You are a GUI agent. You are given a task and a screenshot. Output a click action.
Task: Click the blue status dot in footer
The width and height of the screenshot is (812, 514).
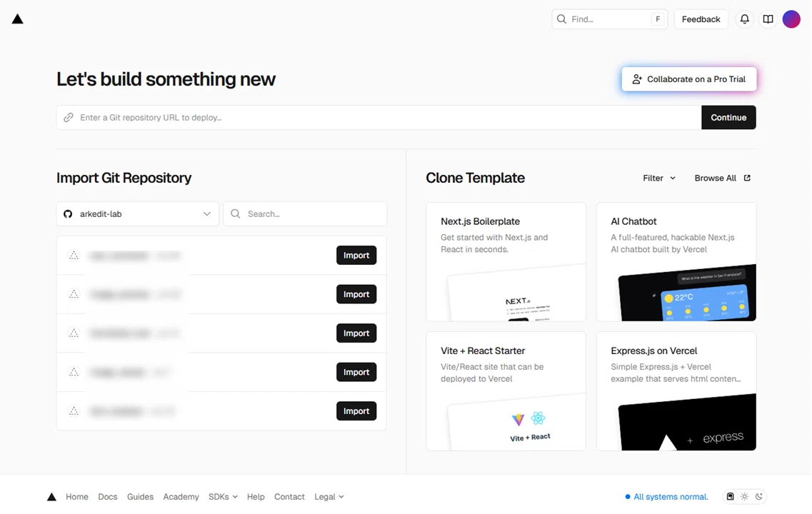coord(628,497)
